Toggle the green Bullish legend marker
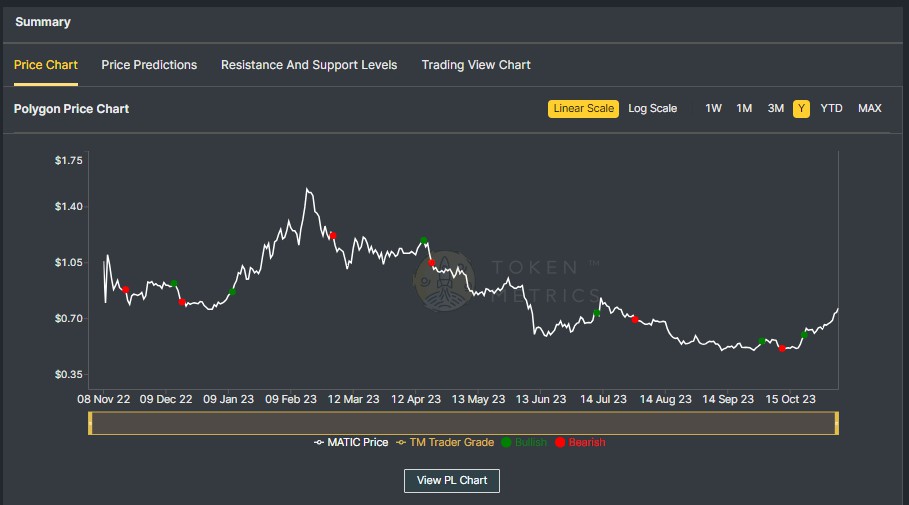Viewport: 909px width, 505px height. click(524, 442)
